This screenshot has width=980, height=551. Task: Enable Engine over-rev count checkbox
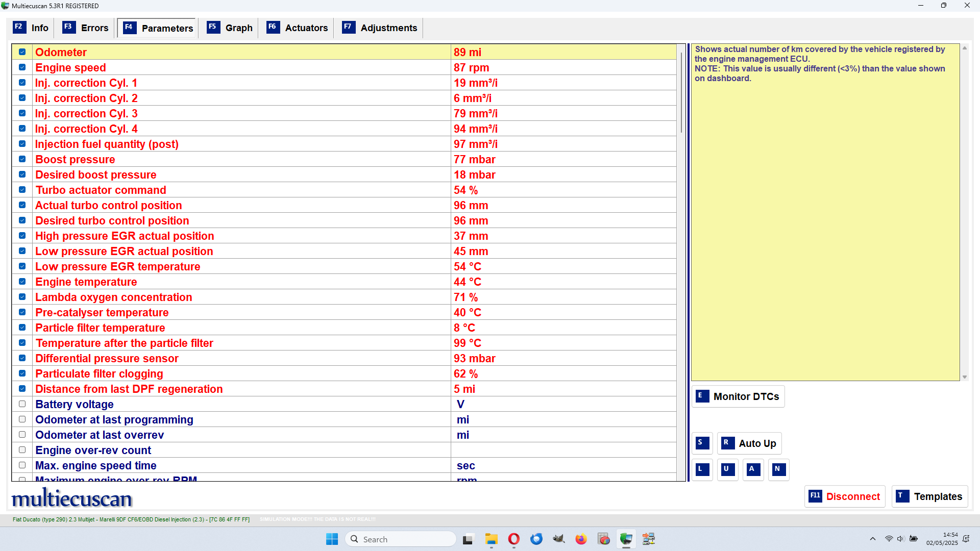point(22,450)
